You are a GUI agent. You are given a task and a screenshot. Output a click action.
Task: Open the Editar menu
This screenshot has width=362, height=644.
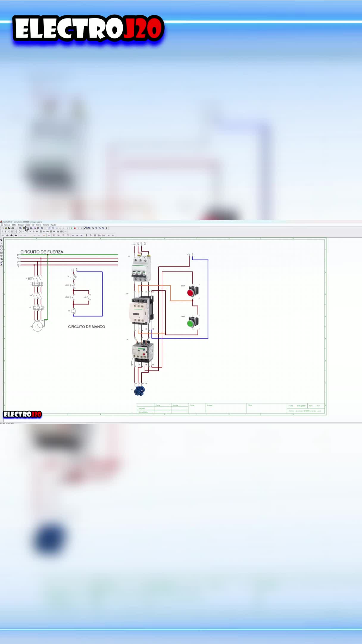point(14,225)
